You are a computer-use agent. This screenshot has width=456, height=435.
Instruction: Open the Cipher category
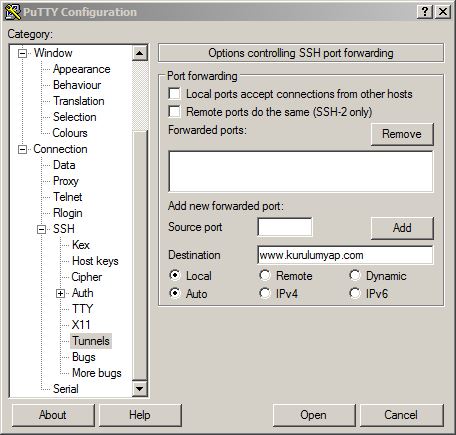tap(87, 277)
